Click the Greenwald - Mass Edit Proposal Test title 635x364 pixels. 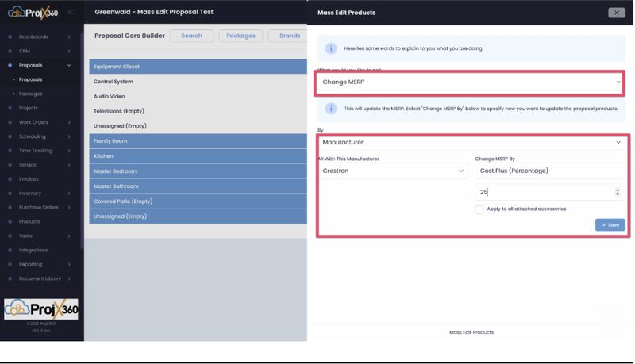point(154,12)
